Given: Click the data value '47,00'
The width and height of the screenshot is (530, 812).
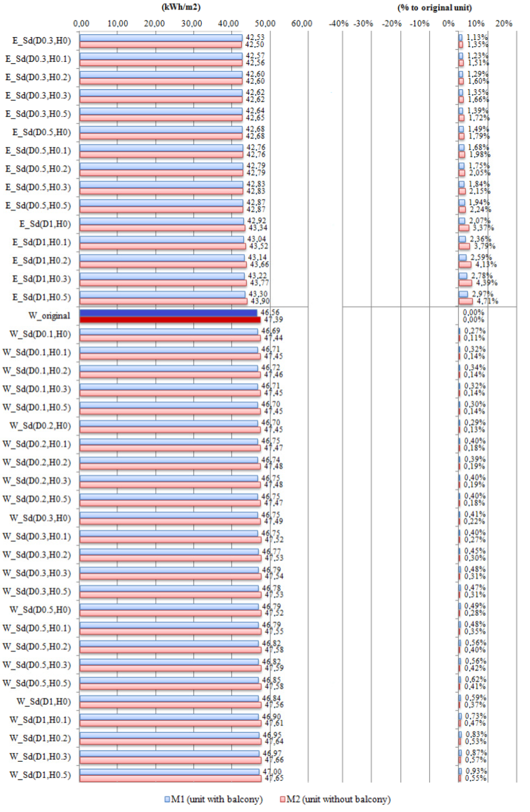Looking at the screenshot, I should point(272,772).
